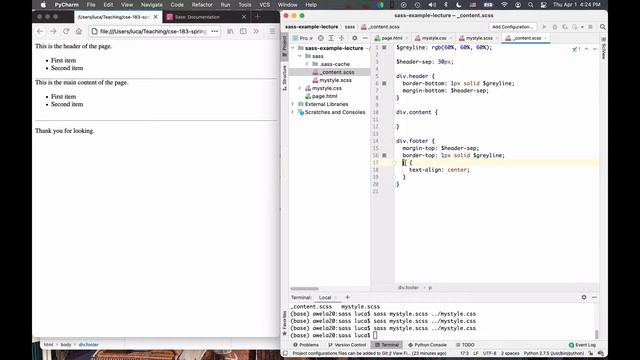Image resolution: width=640 pixels, height=360 pixels.
Task: Hide the terminal panel with minus icon
Action: [x=594, y=297]
